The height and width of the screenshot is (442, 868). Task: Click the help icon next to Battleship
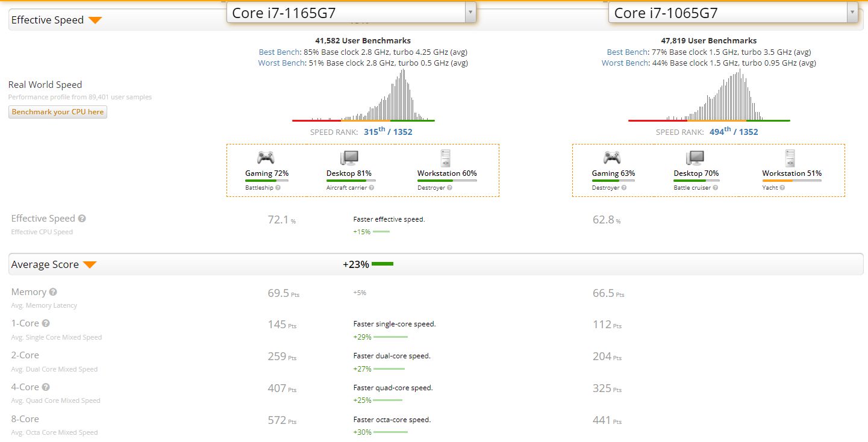coord(278,188)
